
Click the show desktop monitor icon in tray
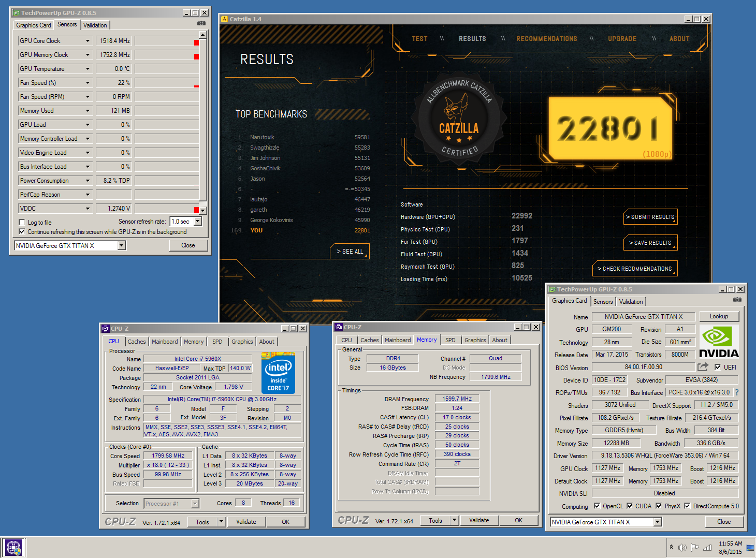click(x=750, y=548)
